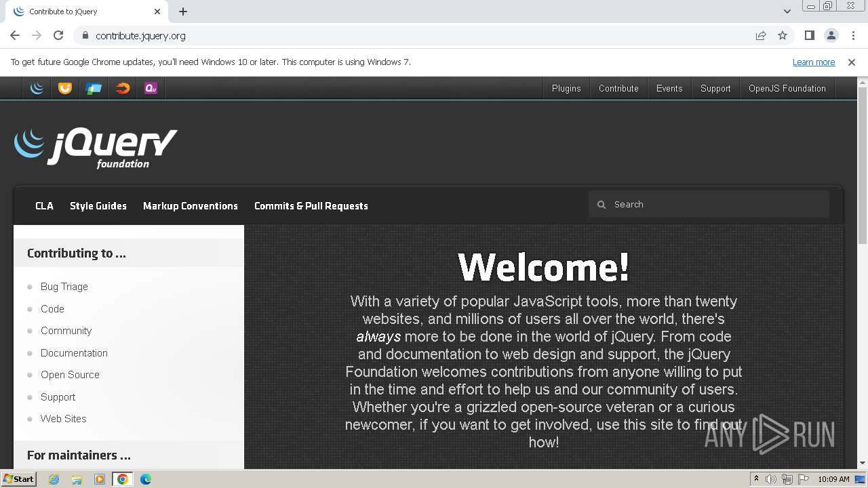Click the 'For maintainers ...' heading
The width and height of the screenshot is (868, 488).
(79, 455)
